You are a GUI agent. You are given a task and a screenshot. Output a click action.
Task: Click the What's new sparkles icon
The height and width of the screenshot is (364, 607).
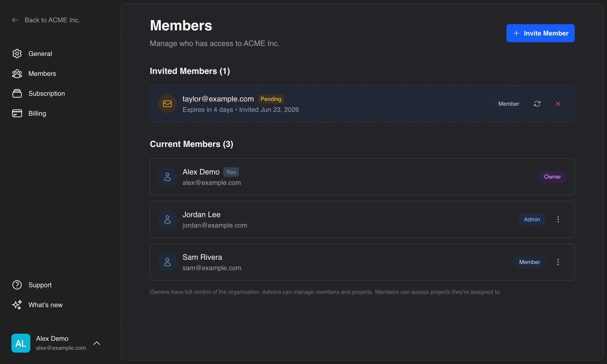point(17,305)
